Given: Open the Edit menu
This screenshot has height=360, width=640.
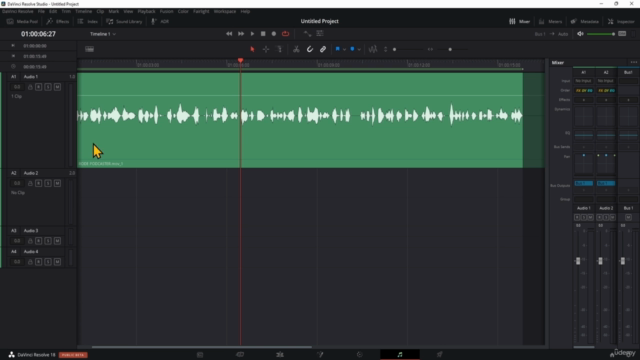Looking at the screenshot, I should point(53,11).
